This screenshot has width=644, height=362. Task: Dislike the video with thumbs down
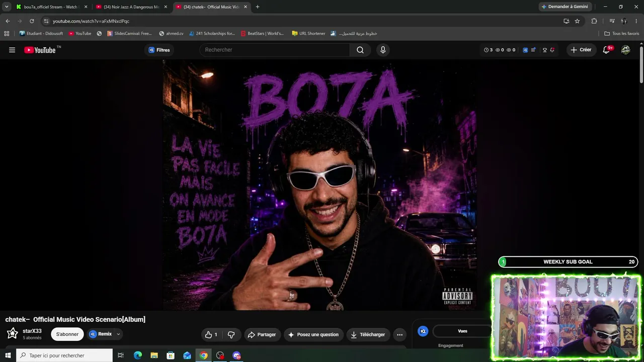coord(231,334)
